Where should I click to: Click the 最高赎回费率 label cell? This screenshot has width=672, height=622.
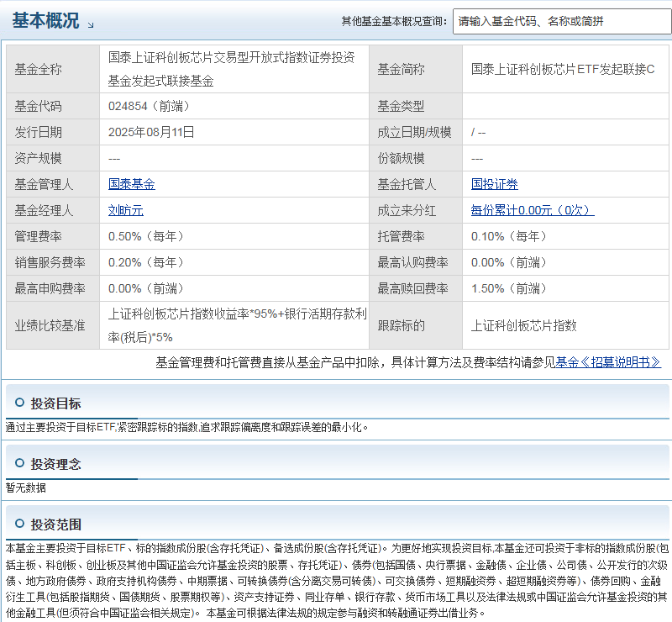[x=416, y=288]
